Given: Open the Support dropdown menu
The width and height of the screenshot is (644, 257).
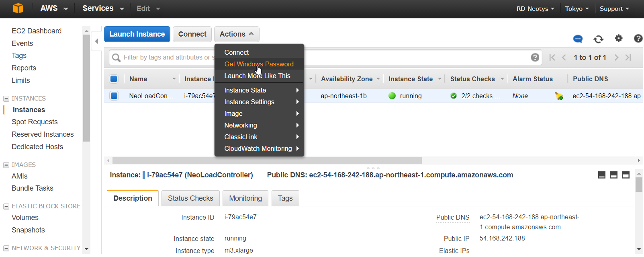Looking at the screenshot, I should (614, 8).
